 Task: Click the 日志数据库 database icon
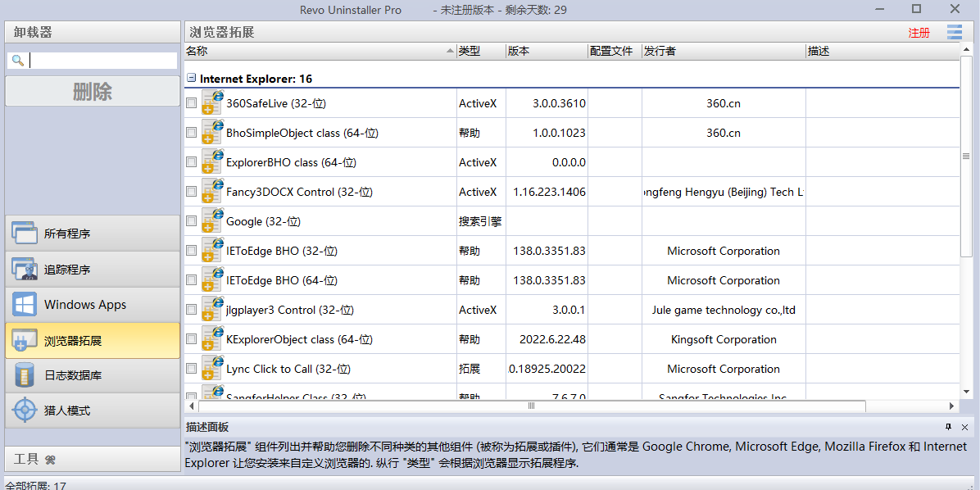pyautogui.click(x=25, y=375)
